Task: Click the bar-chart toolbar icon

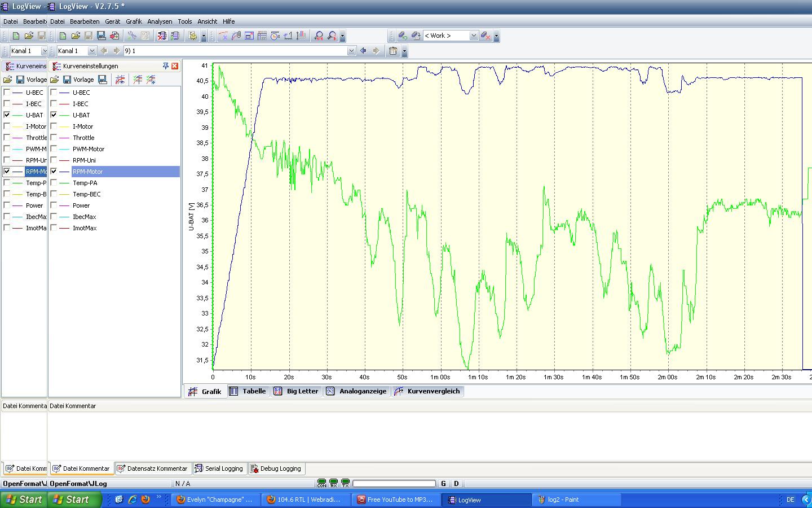Action: [301, 36]
